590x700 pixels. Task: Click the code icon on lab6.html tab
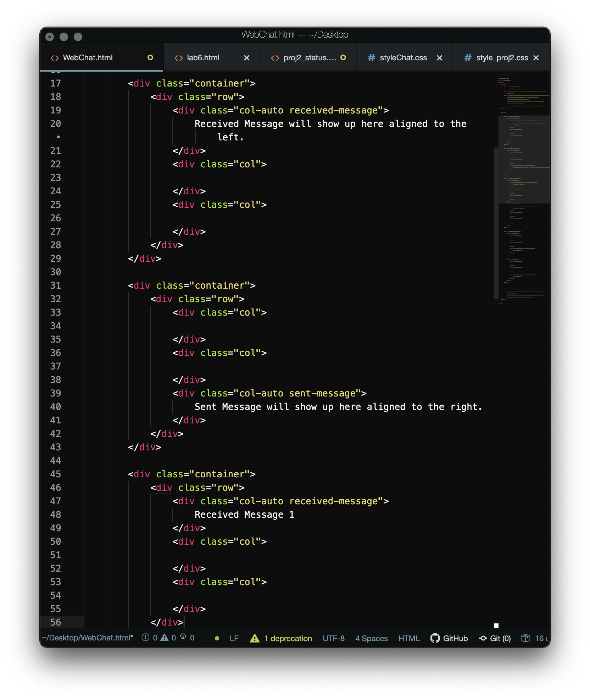[179, 58]
